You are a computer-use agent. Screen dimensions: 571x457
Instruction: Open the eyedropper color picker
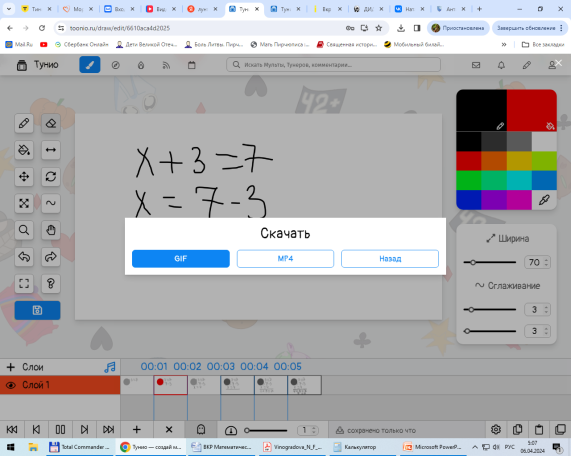(544, 200)
